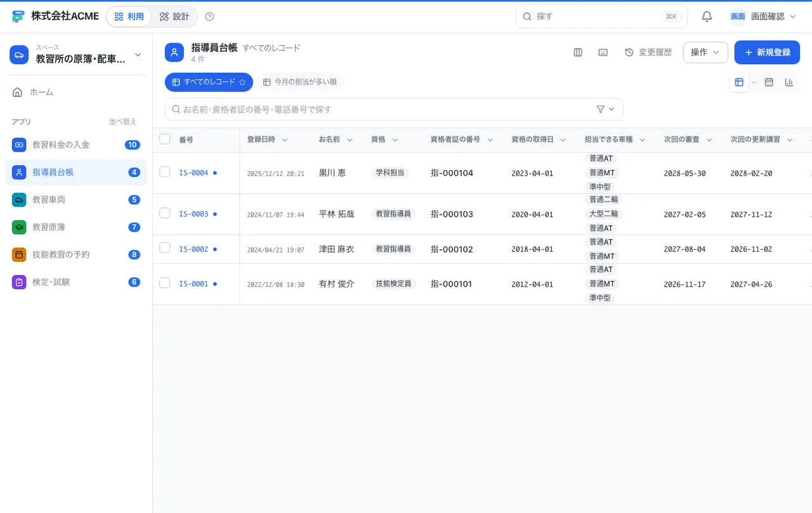The height and width of the screenshot is (513, 812).
Task: Open record link IS-0002
Action: coord(193,249)
